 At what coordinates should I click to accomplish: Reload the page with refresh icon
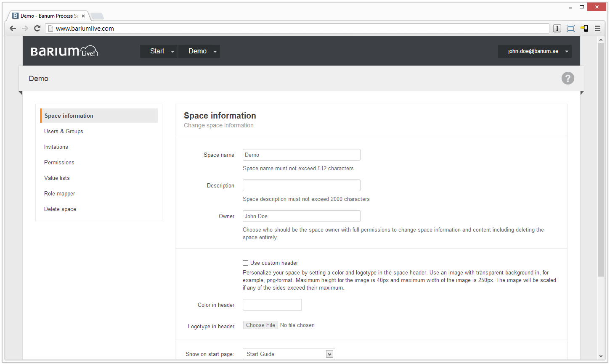37,29
